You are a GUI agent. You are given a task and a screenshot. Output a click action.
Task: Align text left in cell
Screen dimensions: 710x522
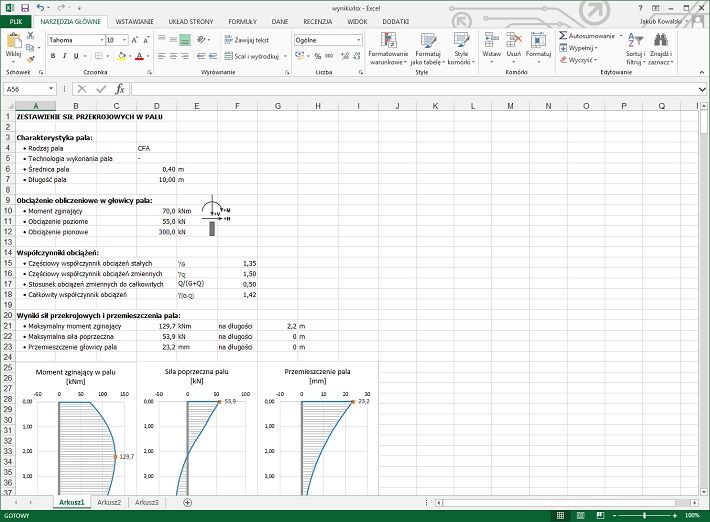click(162, 56)
